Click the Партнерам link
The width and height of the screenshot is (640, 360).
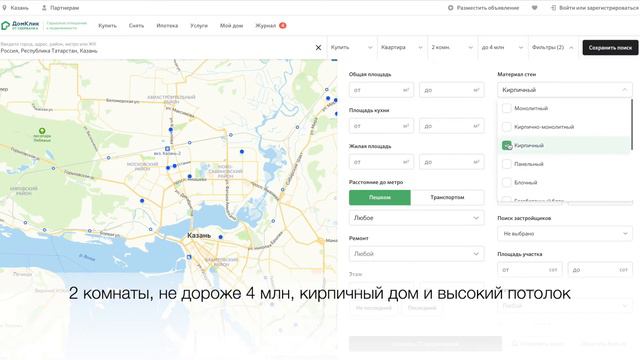64,8
